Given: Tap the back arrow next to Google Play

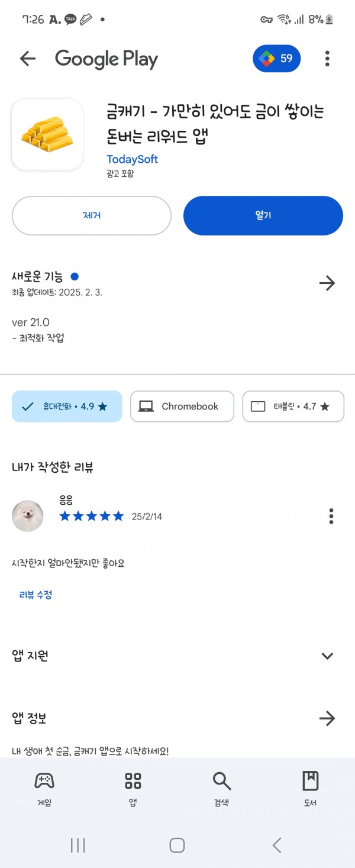Looking at the screenshot, I should tap(28, 58).
